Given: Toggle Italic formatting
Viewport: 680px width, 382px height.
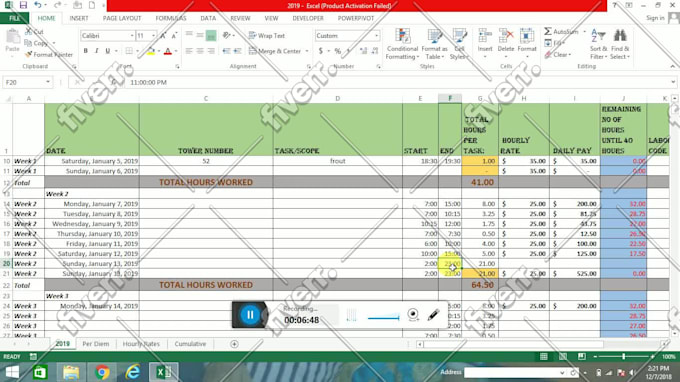Looking at the screenshot, I should pyautogui.click(x=96, y=51).
